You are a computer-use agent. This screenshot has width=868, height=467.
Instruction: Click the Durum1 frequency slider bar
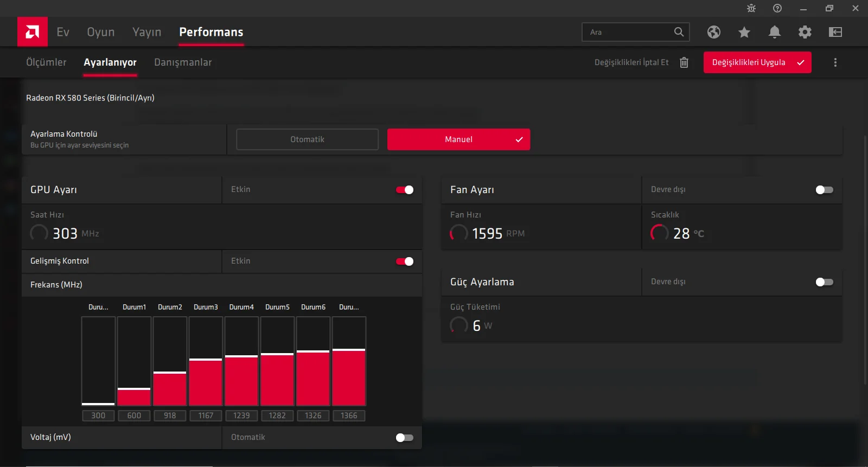click(x=134, y=361)
